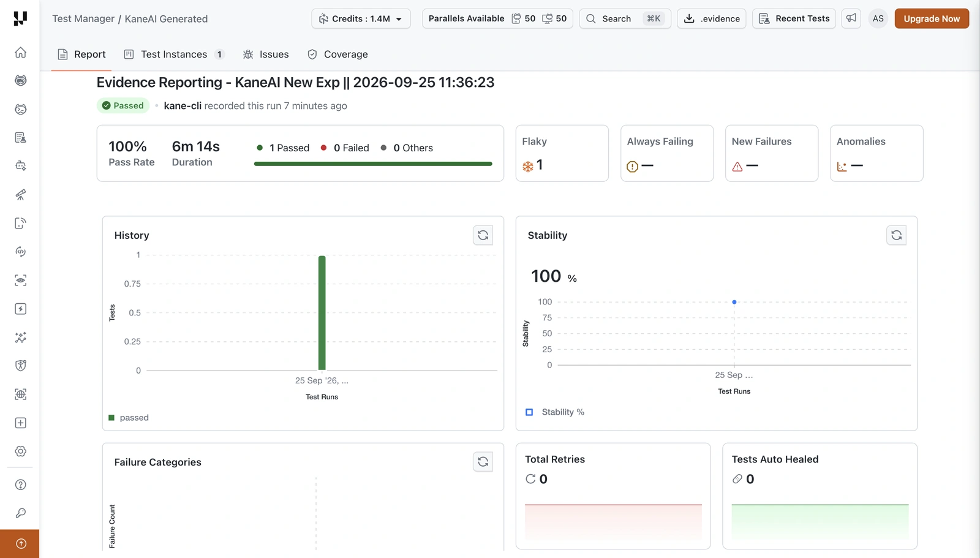Image resolution: width=980 pixels, height=558 pixels.
Task: Click the '0 Others' legend label
Action: (x=413, y=148)
